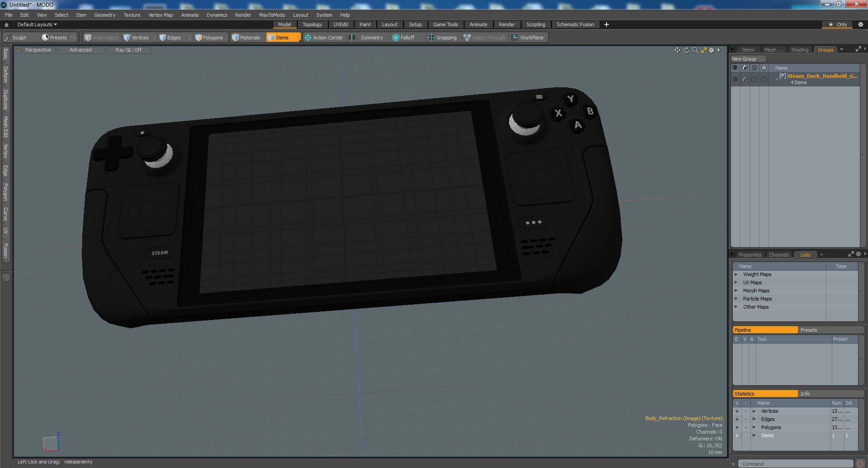The image size is (868, 468).
Task: Open Default Layouts dropdown
Action: point(37,24)
